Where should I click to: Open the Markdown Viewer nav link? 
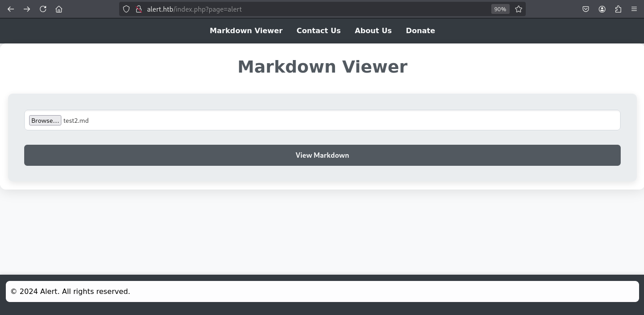(246, 30)
